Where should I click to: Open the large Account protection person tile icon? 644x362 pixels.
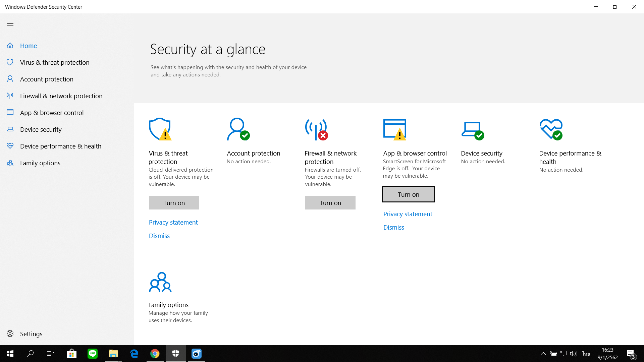pos(238,129)
